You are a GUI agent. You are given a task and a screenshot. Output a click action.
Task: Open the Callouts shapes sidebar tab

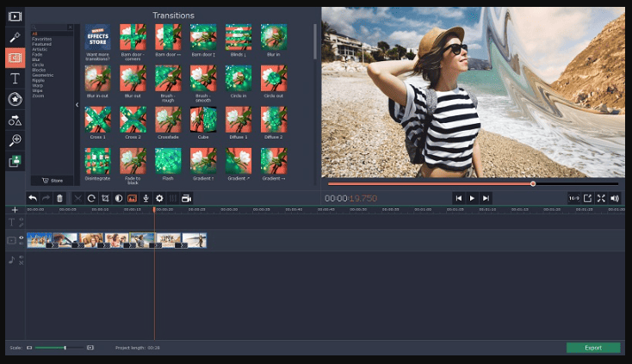tap(15, 120)
